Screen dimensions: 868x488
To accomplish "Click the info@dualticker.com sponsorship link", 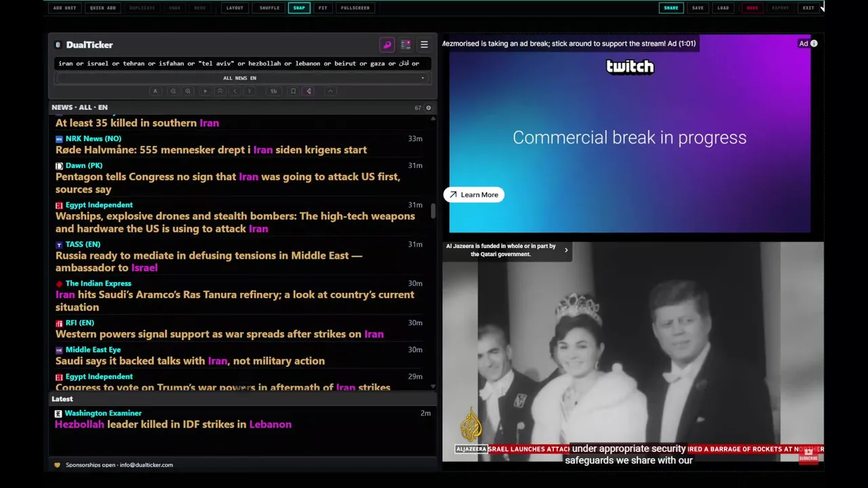I will tap(146, 465).
